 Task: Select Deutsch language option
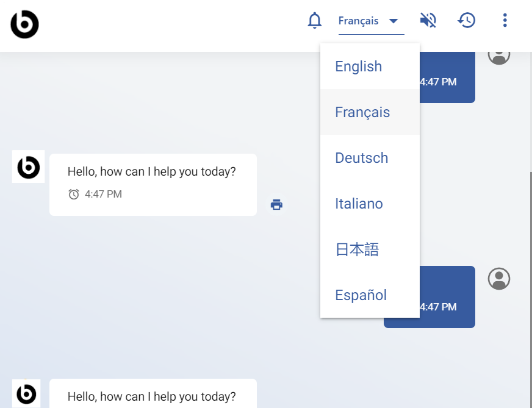[362, 158]
